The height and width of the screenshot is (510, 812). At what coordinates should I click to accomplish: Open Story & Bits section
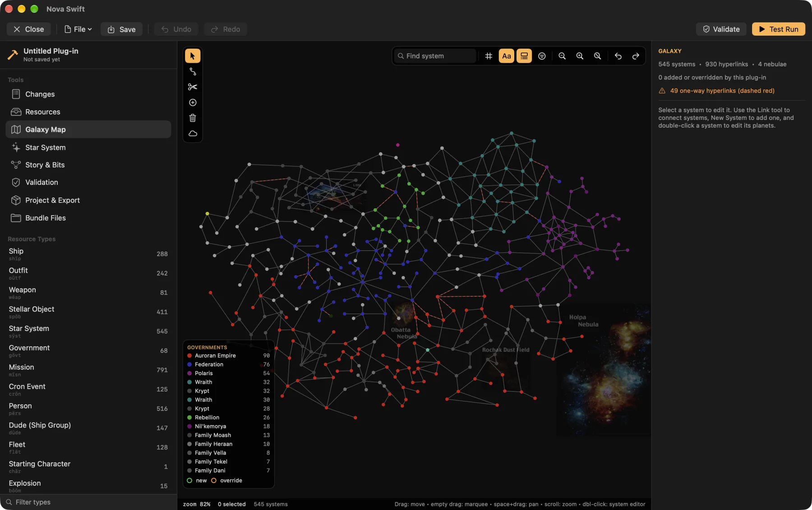click(x=88, y=165)
